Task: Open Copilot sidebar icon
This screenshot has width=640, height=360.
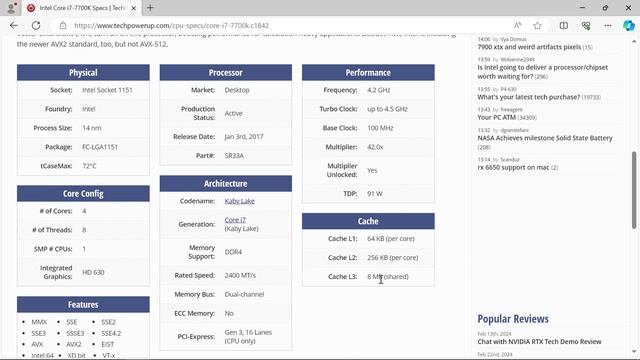Action: [x=629, y=25]
